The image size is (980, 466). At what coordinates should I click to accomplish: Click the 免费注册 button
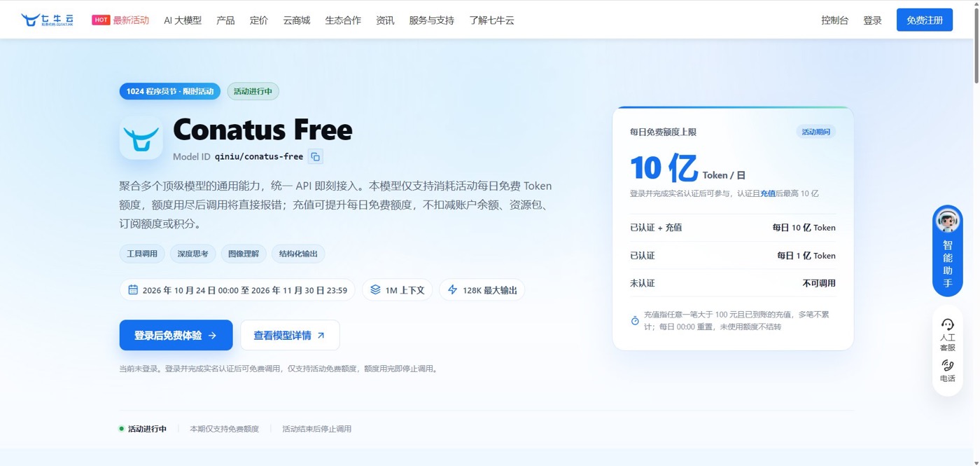[x=925, y=20]
